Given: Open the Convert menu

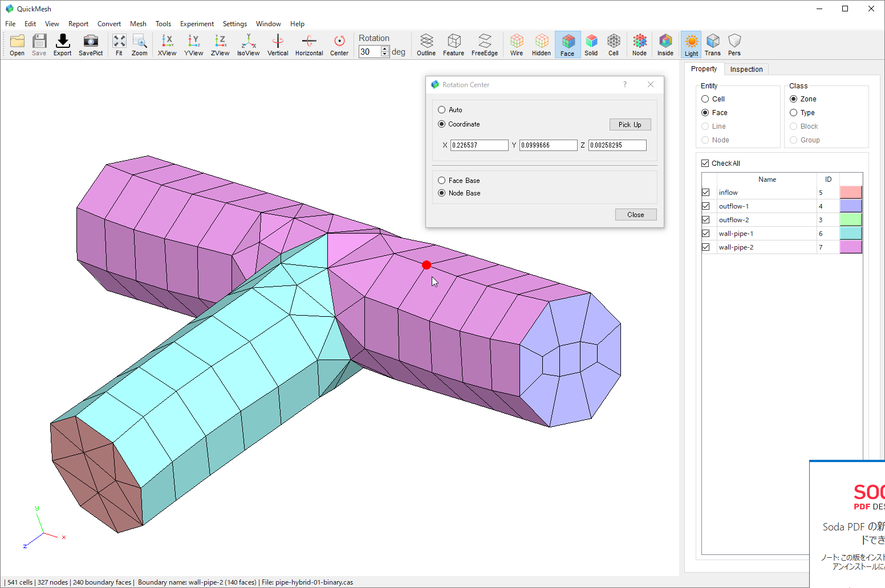Looking at the screenshot, I should coord(109,24).
